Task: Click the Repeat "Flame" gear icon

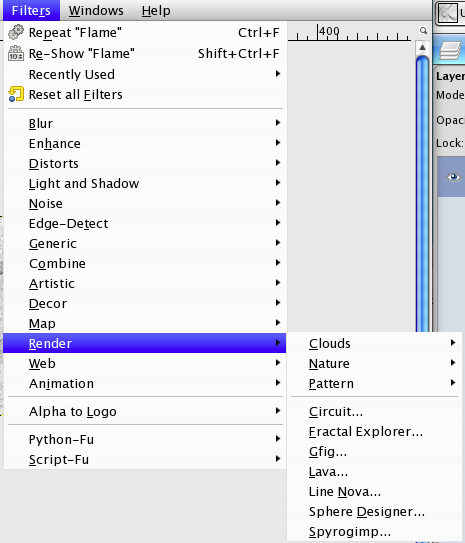Action: 16,32
